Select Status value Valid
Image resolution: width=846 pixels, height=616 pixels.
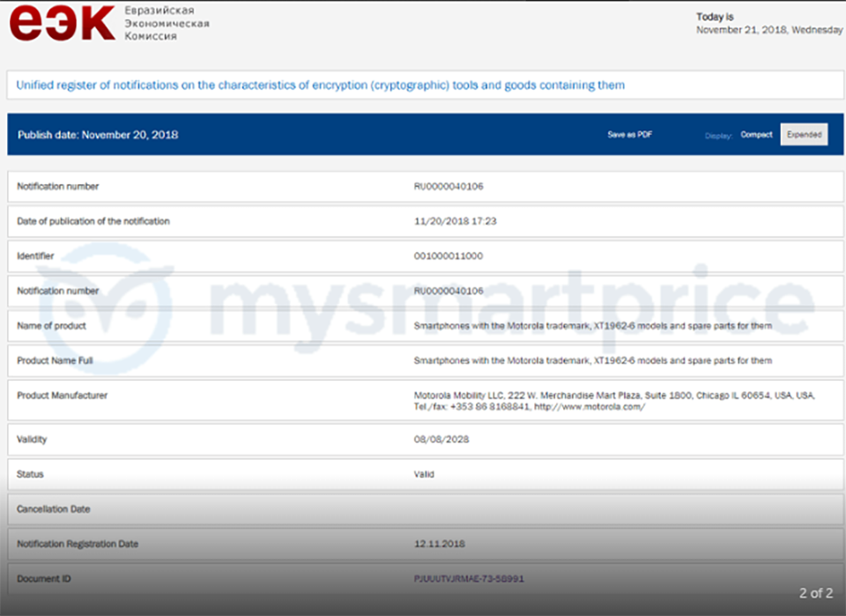[424, 475]
